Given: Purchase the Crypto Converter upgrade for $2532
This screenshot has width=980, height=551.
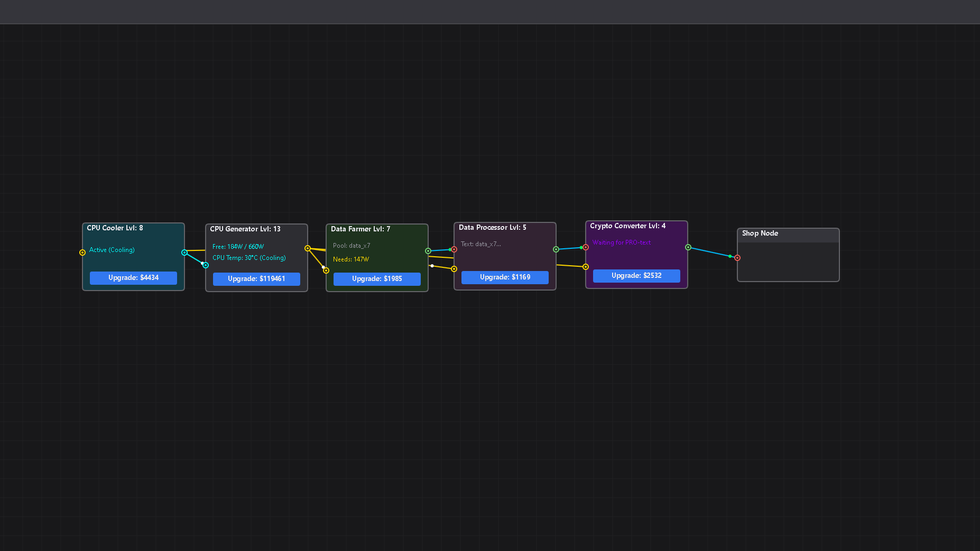Looking at the screenshot, I should pos(636,276).
